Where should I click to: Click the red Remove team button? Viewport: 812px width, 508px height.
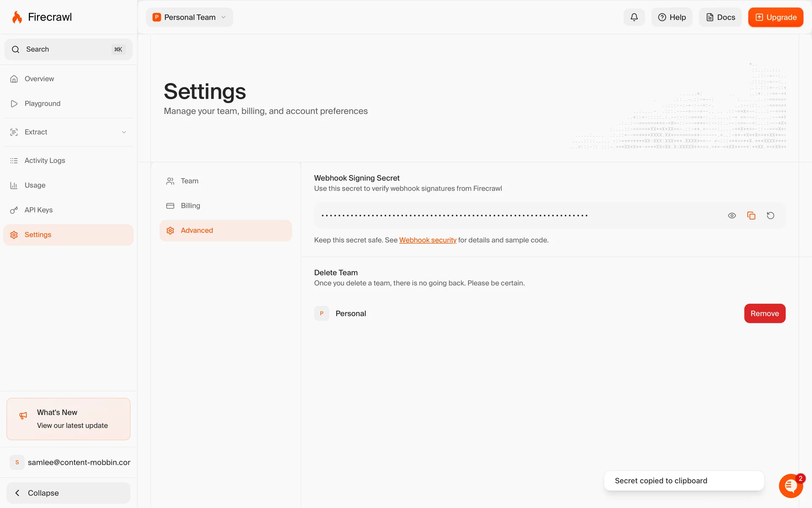(x=764, y=313)
